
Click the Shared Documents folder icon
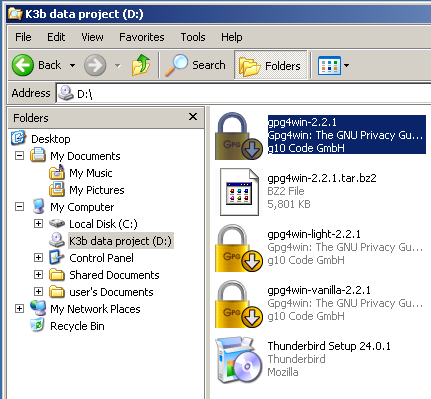57,275
